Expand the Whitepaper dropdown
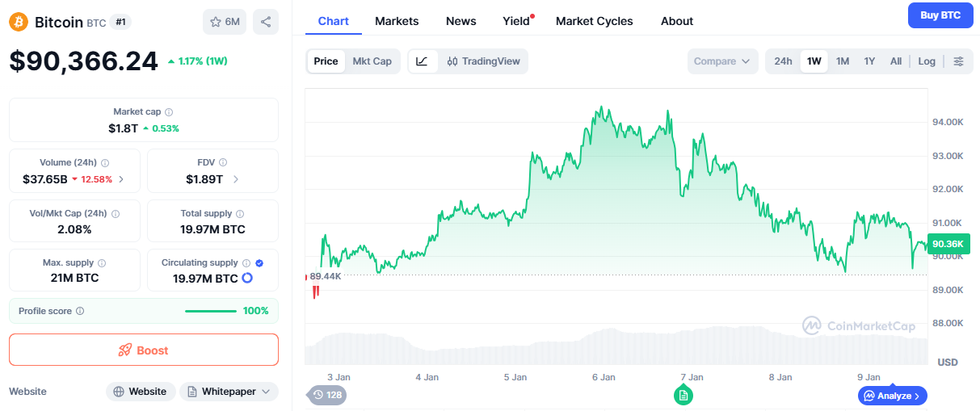 click(229, 392)
